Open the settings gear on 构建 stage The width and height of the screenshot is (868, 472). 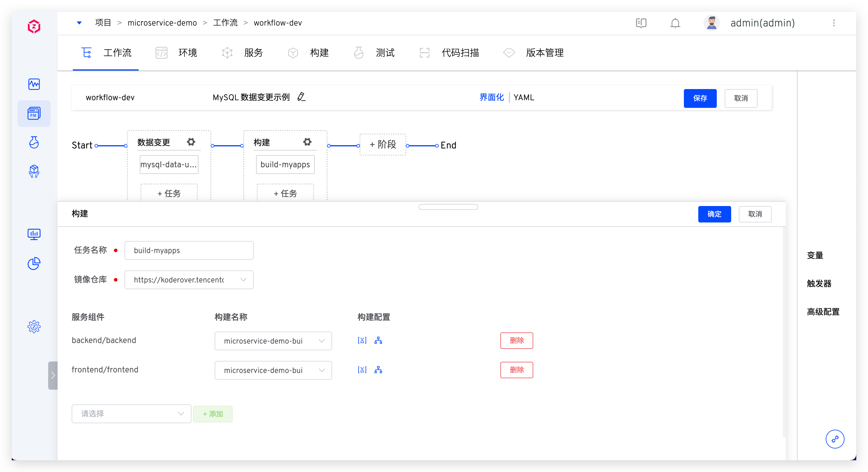[307, 142]
